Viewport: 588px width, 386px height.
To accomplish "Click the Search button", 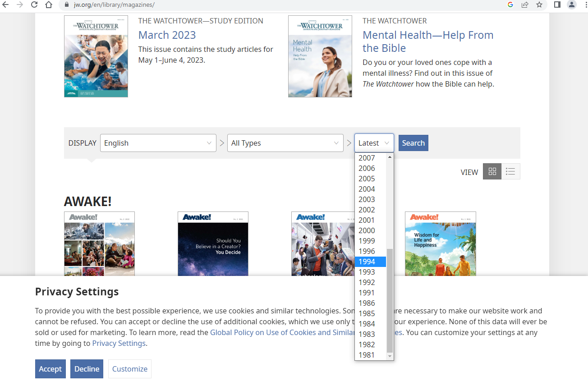I will click(413, 143).
